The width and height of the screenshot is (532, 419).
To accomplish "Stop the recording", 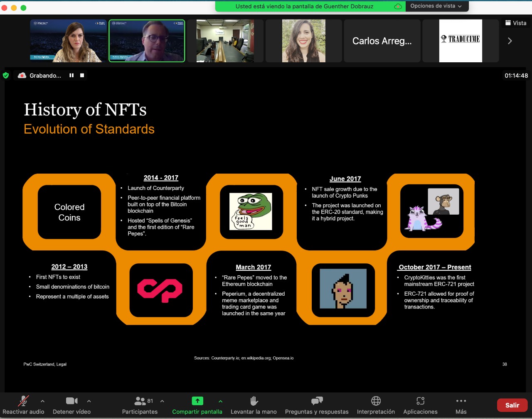I will tap(82, 76).
